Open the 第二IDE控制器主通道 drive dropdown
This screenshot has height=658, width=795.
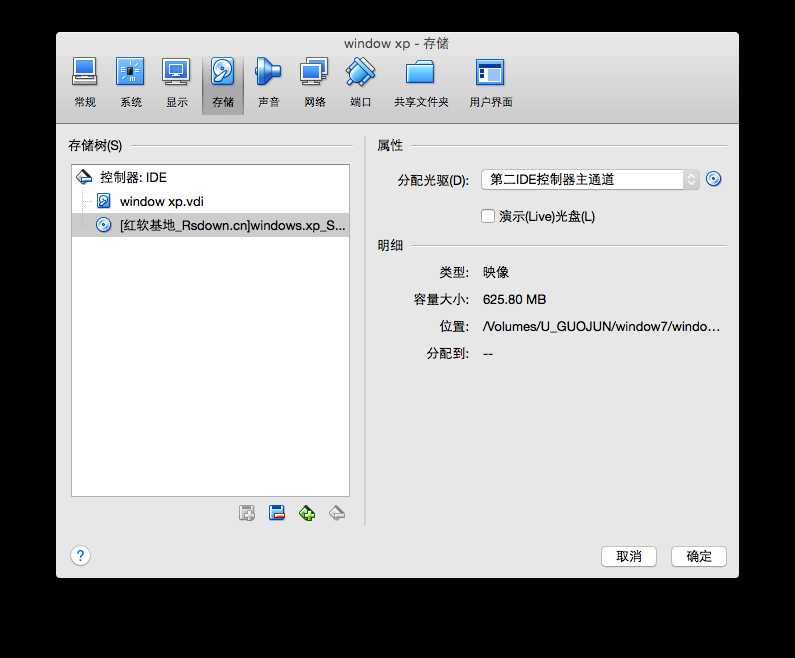point(590,179)
